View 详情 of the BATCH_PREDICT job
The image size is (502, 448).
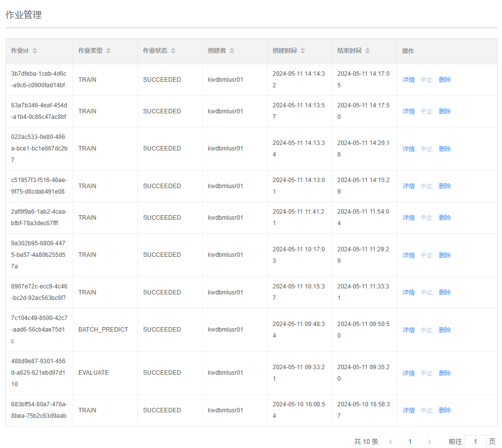click(409, 330)
